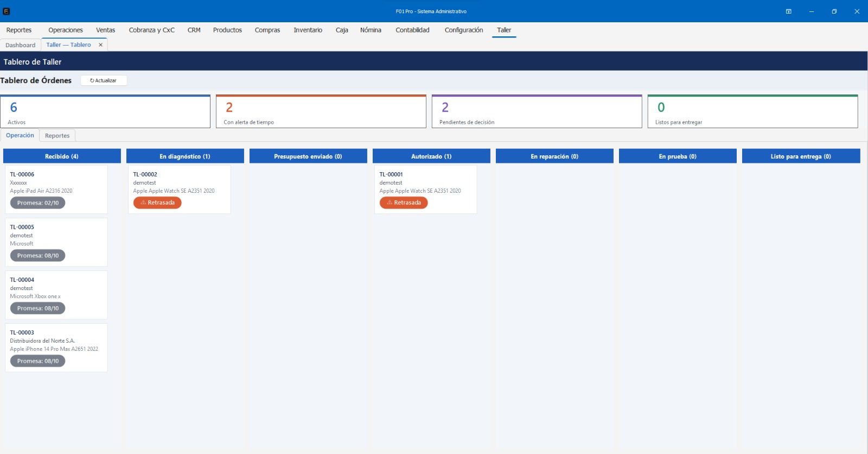Open order card TL-00005
The image size is (868, 454).
coord(56,242)
